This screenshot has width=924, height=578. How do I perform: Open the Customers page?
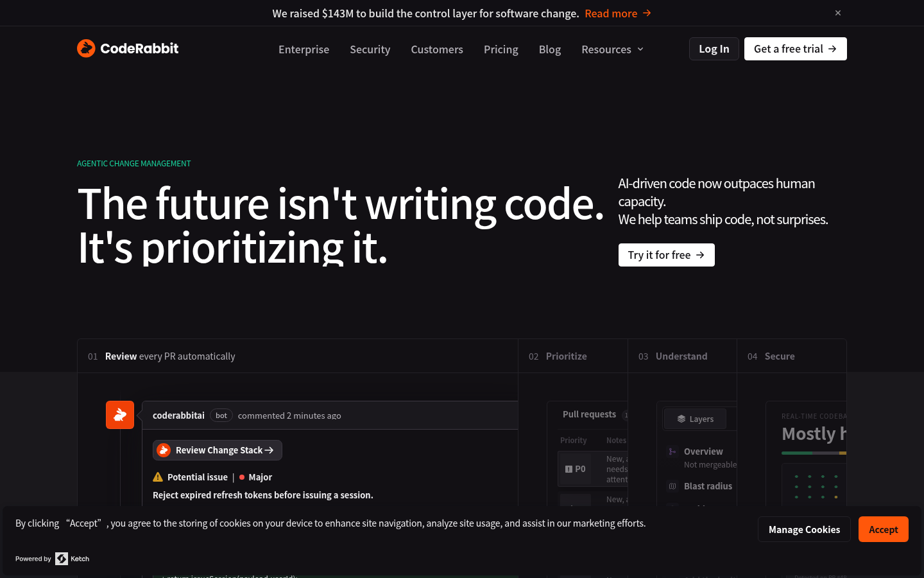click(437, 49)
